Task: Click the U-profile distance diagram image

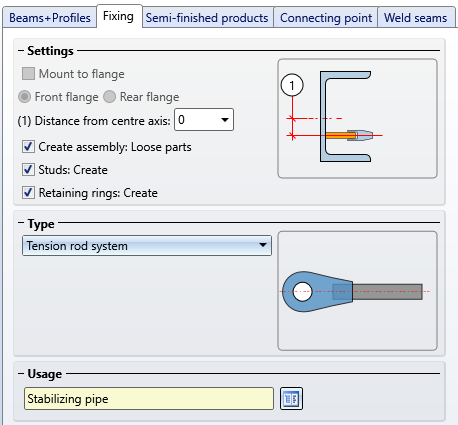Action: [x=357, y=118]
